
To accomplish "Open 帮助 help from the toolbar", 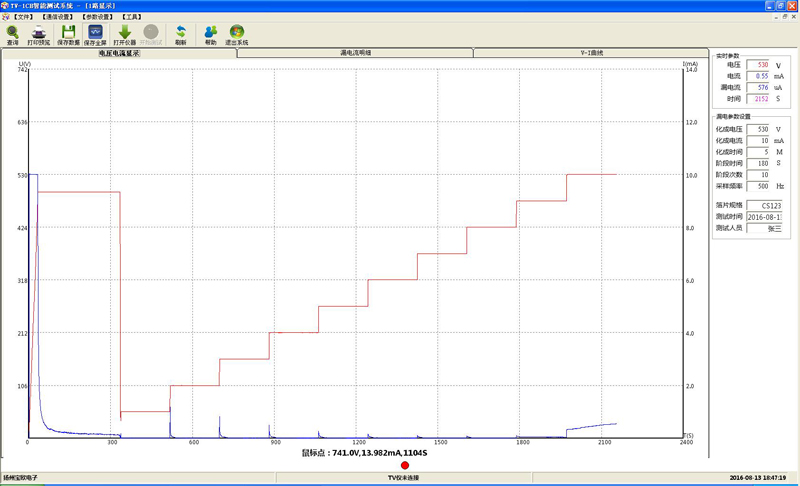I will [210, 35].
